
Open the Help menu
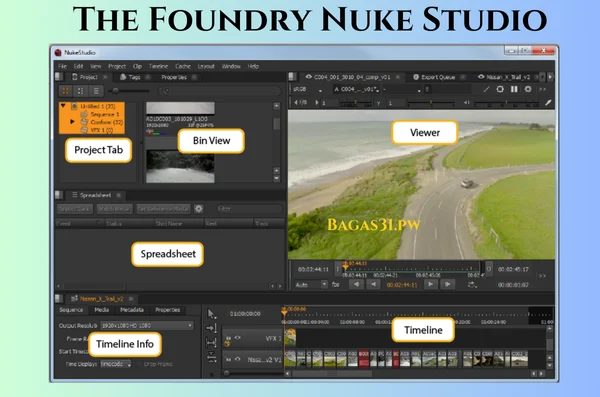click(253, 66)
